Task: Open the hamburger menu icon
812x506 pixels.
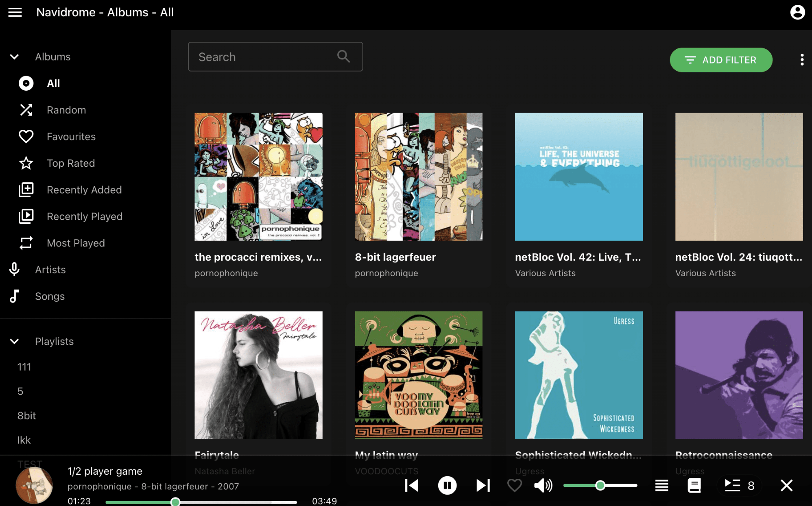Action: pos(15,12)
